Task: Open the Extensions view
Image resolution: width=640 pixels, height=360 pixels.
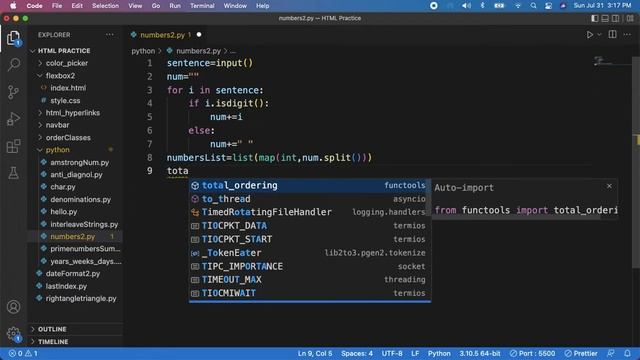Action: click(x=13, y=146)
